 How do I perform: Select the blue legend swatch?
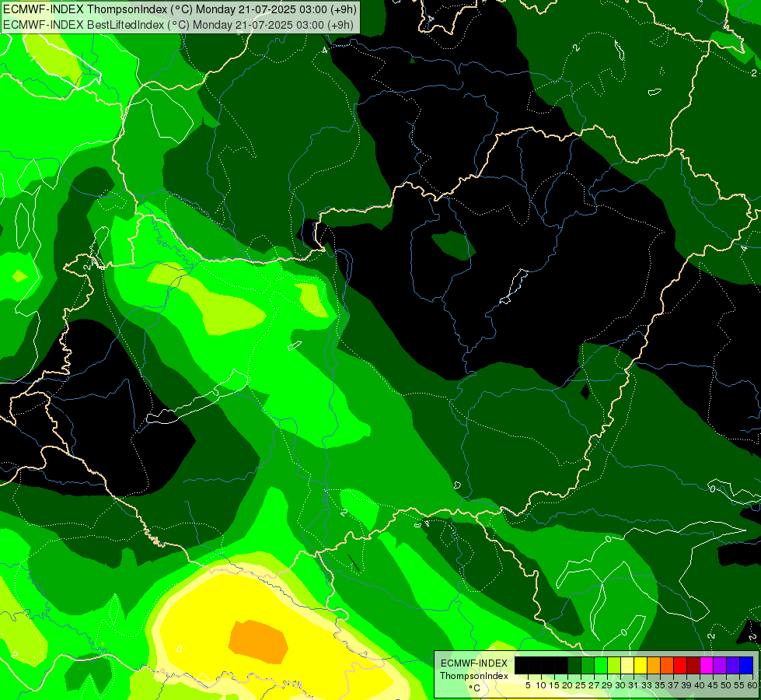point(746,665)
